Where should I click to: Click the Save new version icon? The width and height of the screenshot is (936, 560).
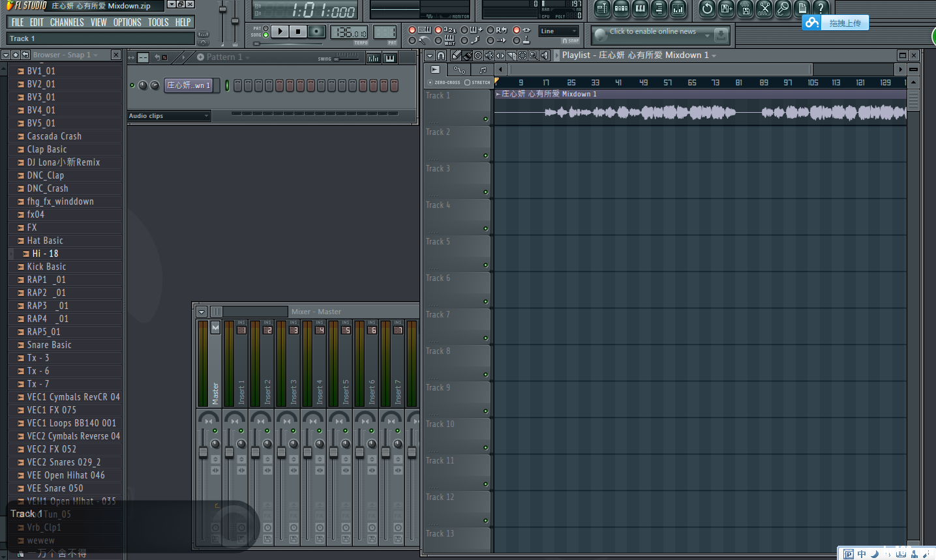(726, 8)
